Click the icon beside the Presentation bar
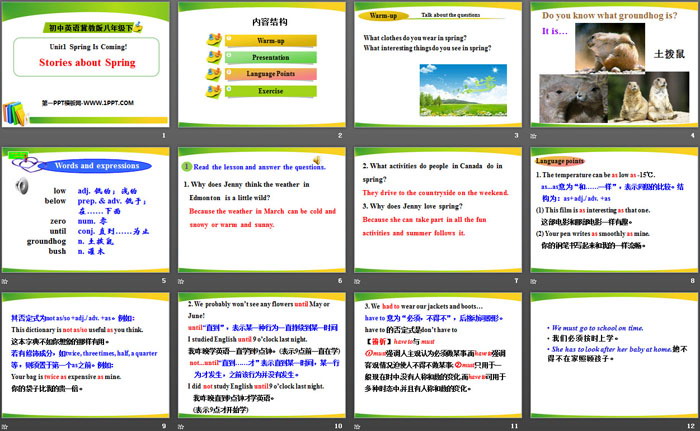700x431 pixels. [213, 58]
